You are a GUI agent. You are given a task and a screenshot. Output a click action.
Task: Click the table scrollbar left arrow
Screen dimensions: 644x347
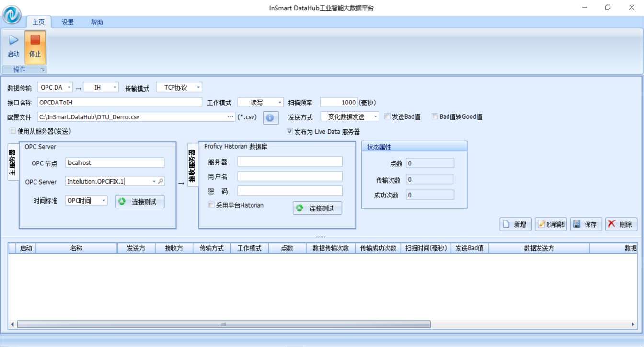tap(12, 324)
